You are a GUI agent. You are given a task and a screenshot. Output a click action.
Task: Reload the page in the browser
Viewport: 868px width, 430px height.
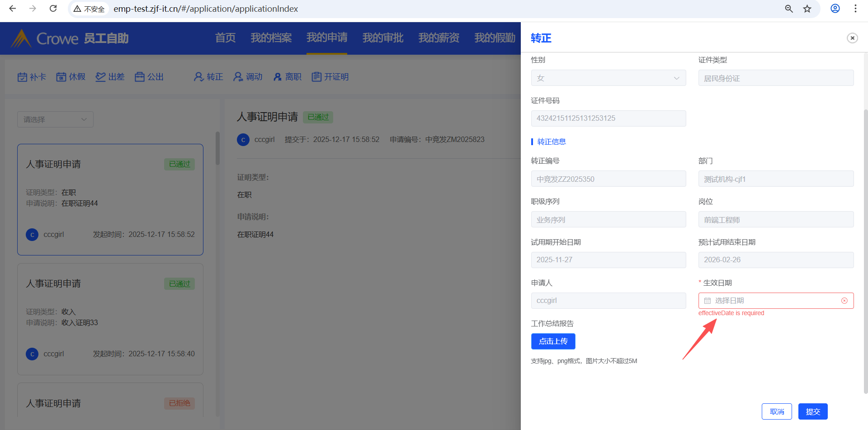point(53,9)
